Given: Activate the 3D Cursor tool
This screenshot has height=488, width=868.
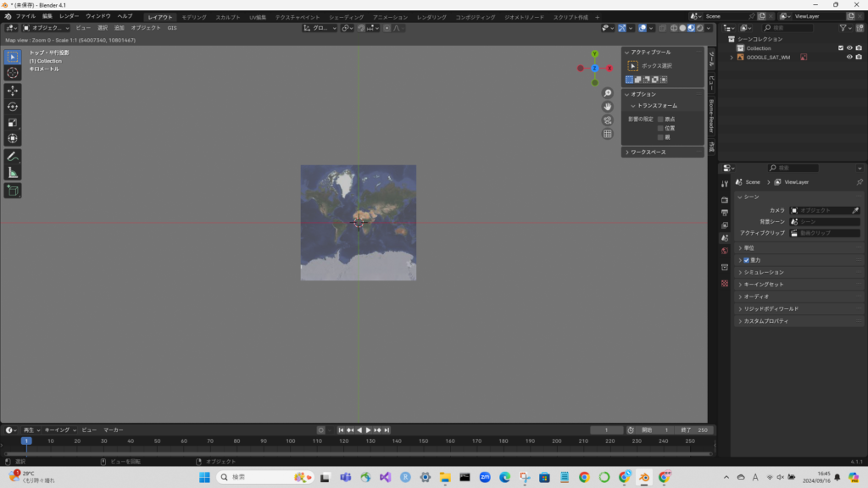Looking at the screenshot, I should 13,73.
